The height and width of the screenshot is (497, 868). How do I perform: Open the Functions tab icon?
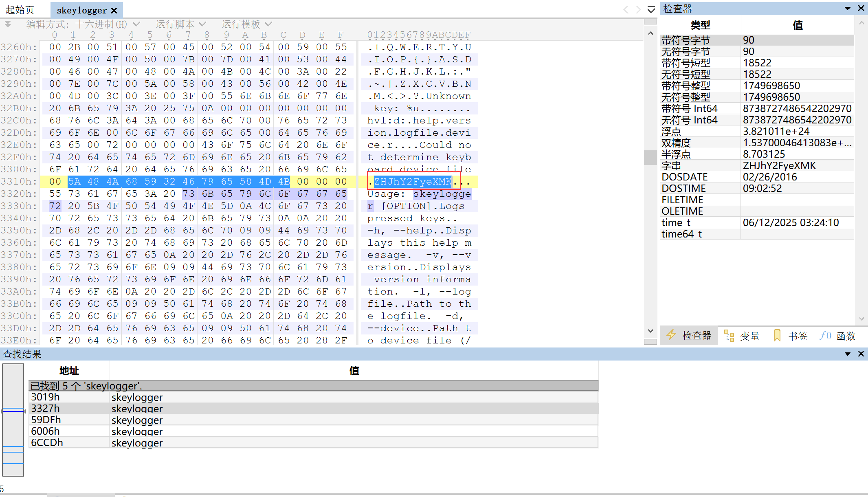point(825,336)
